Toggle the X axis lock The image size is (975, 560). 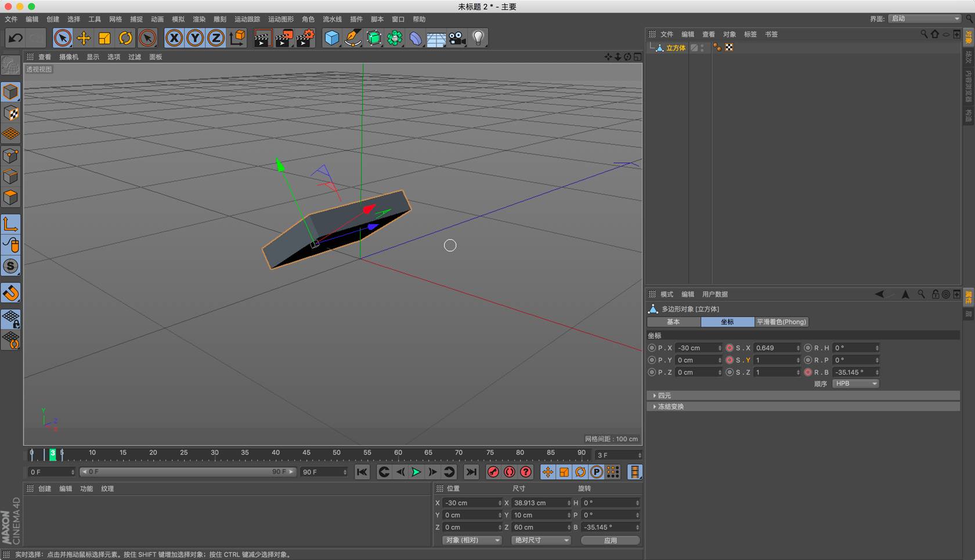[x=174, y=38]
